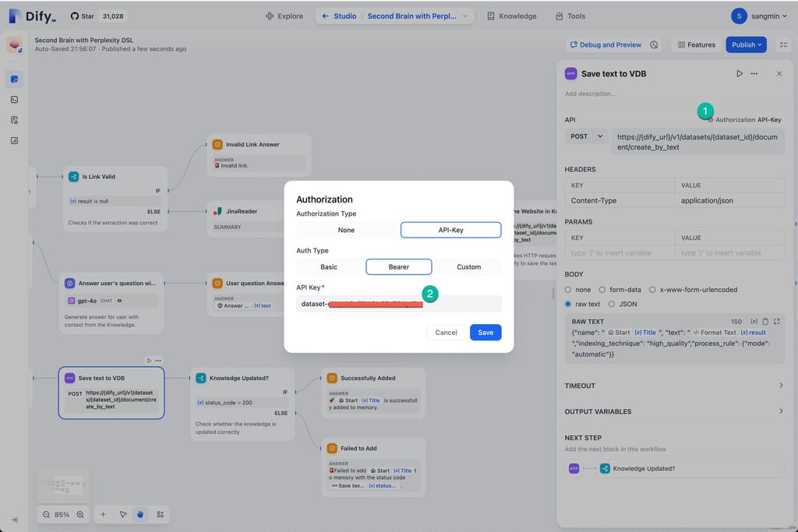Open the Knowledge tab
This screenshot has width=798, height=532.
[x=512, y=16]
